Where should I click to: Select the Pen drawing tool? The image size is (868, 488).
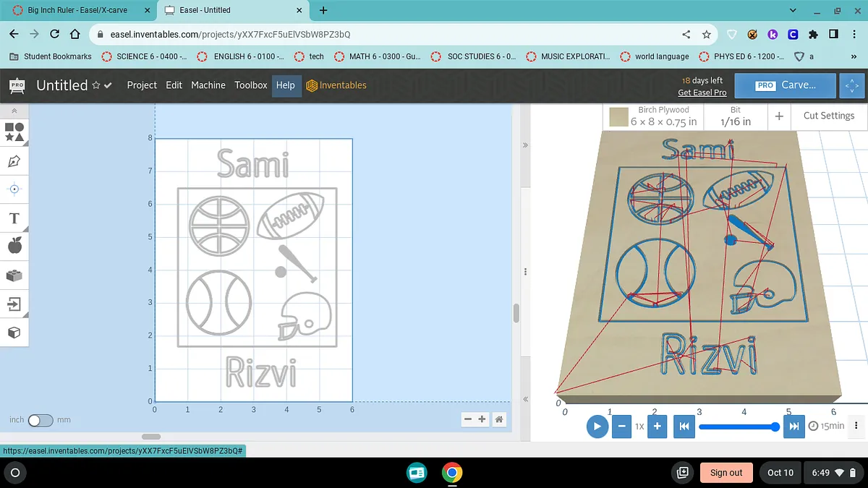click(14, 160)
